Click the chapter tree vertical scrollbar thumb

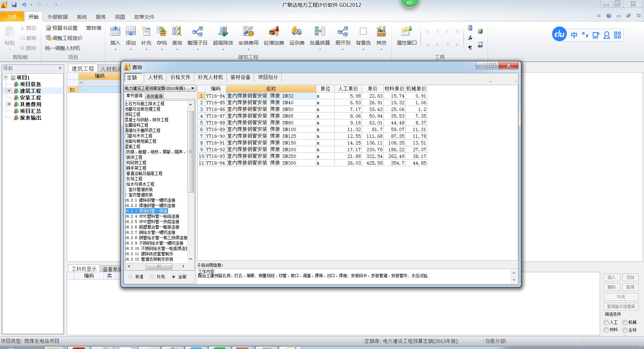[191, 152]
